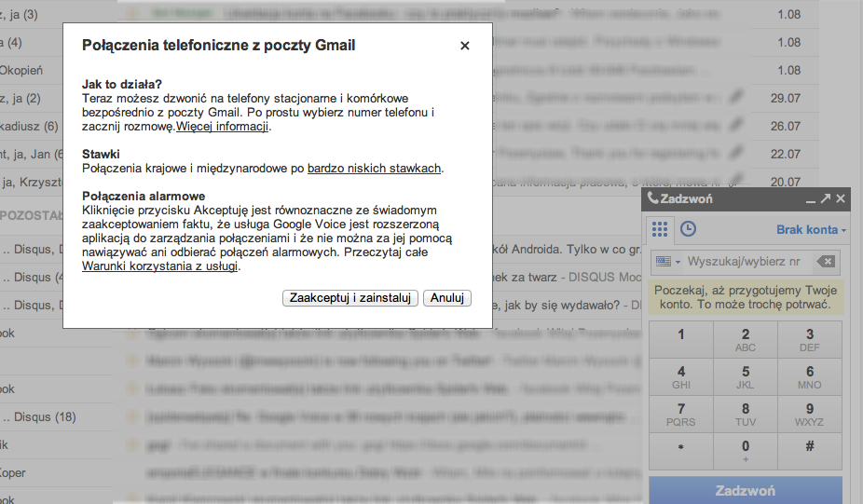863x504 pixels.
Task: Click the Wyszukaj/wybierz nr field
Action: [x=744, y=262]
